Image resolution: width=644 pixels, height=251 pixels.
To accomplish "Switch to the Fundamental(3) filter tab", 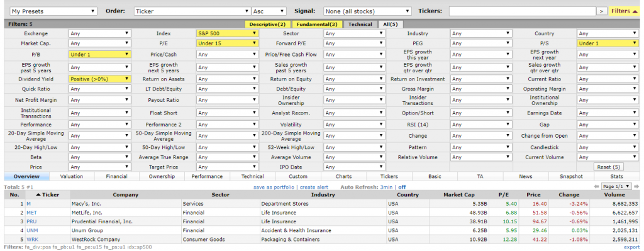I will click(x=317, y=25).
